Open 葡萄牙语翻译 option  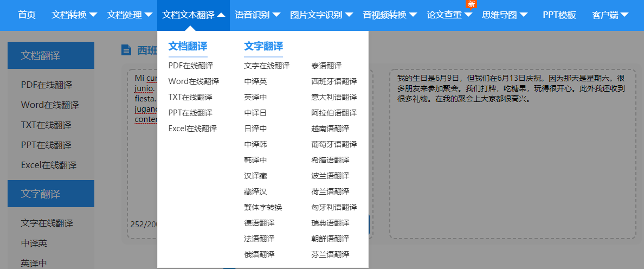[x=334, y=144]
